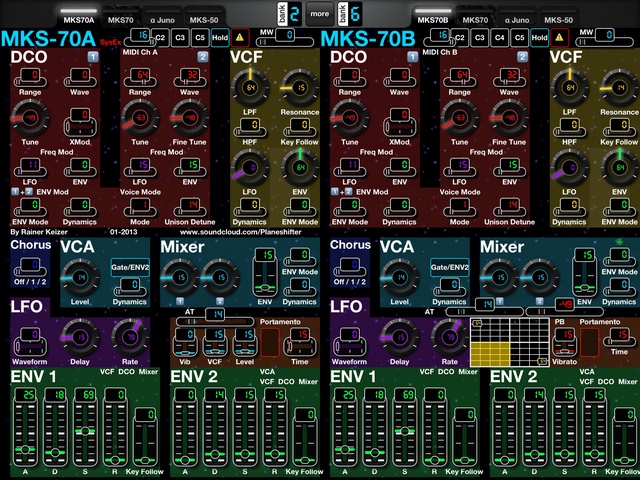This screenshot has height=480, width=640.
Task: Select DCO 1 badge in MKS-70A
Action: [x=93, y=57]
